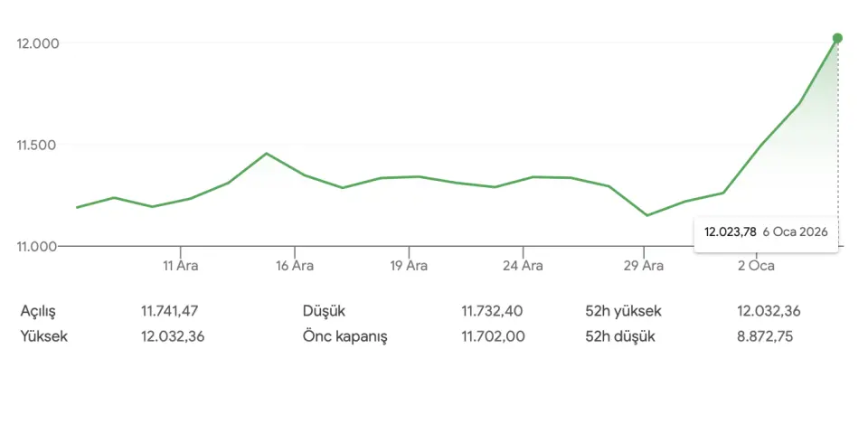This screenshot has width=868, height=434.
Task: Click the green end-point dot on the chart
Action: 837,38
